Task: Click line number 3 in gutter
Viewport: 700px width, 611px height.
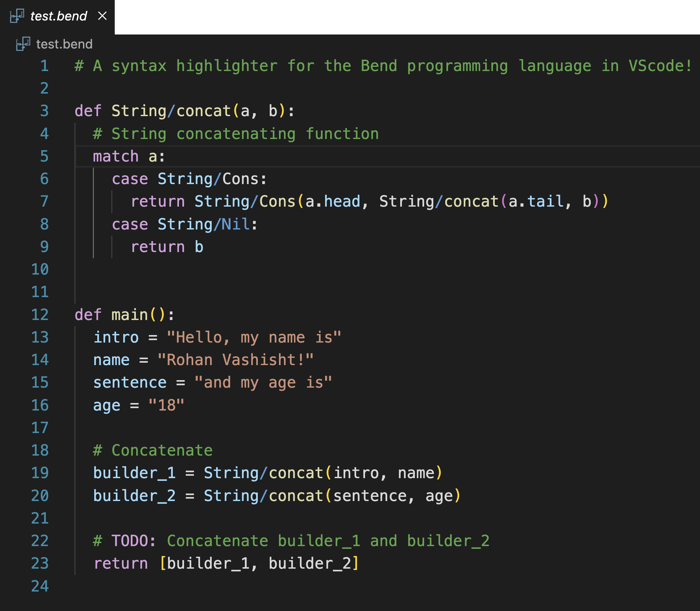Action: (44, 111)
